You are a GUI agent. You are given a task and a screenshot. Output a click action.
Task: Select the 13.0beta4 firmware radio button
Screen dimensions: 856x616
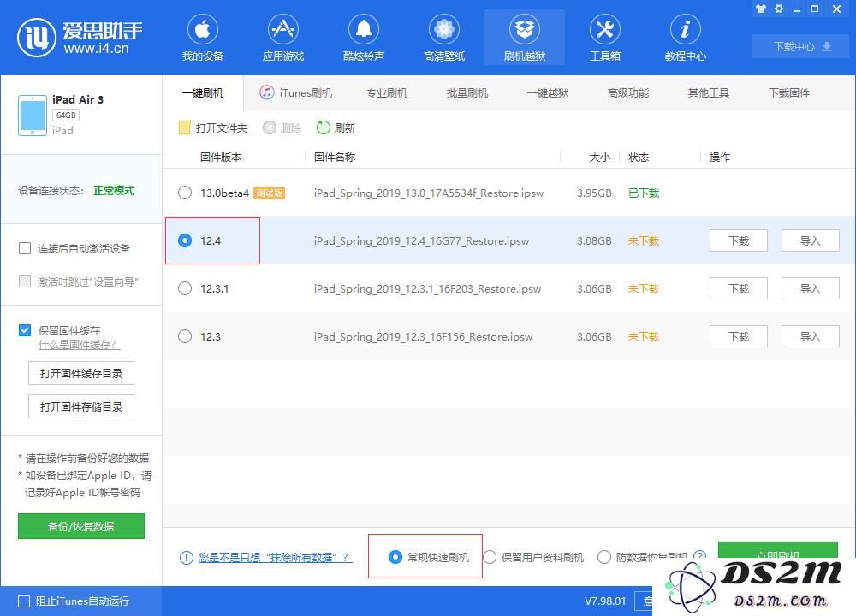pos(185,192)
